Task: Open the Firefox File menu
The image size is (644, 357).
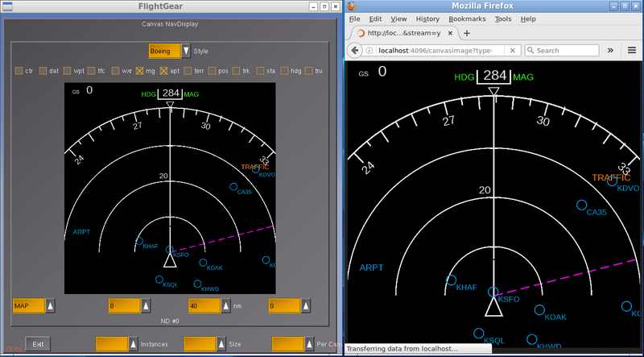Action: (354, 19)
